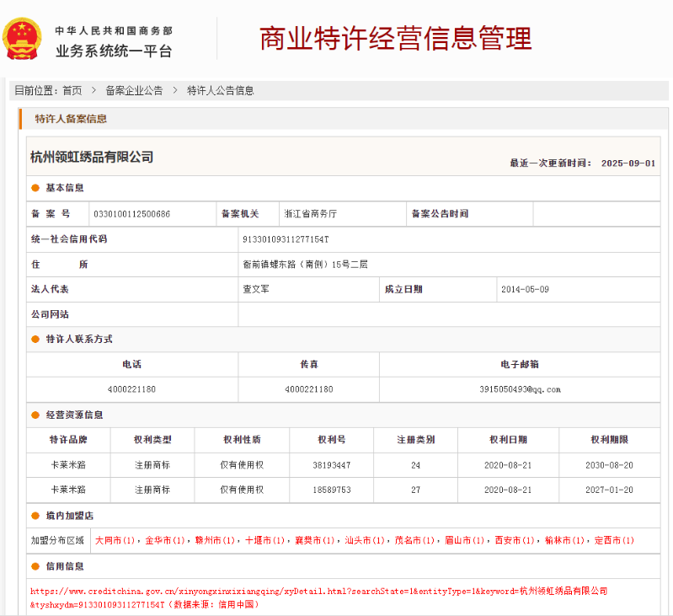Click establishment date 2014-05-09
The image size is (673, 616).
[525, 289]
